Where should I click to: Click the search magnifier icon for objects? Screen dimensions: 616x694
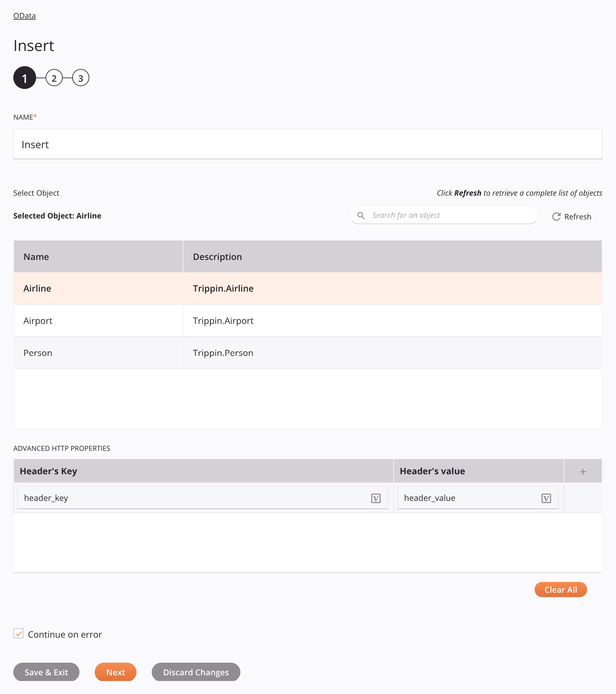361,215
